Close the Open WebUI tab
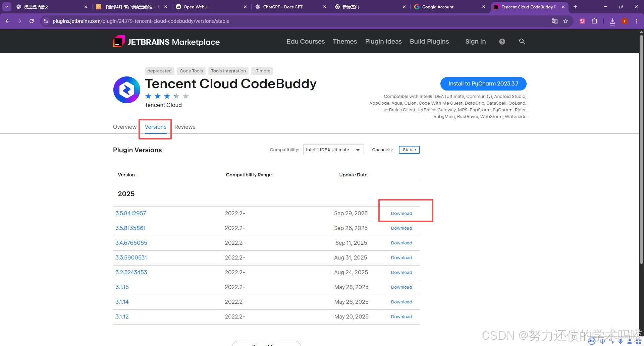Image resolution: width=644 pixels, height=346 pixels. pos(245,7)
